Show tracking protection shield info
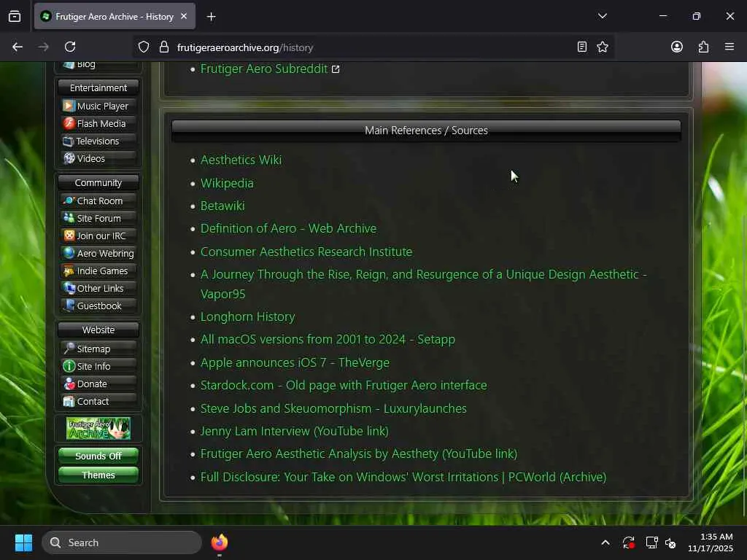This screenshot has height=560, width=747. click(x=144, y=47)
